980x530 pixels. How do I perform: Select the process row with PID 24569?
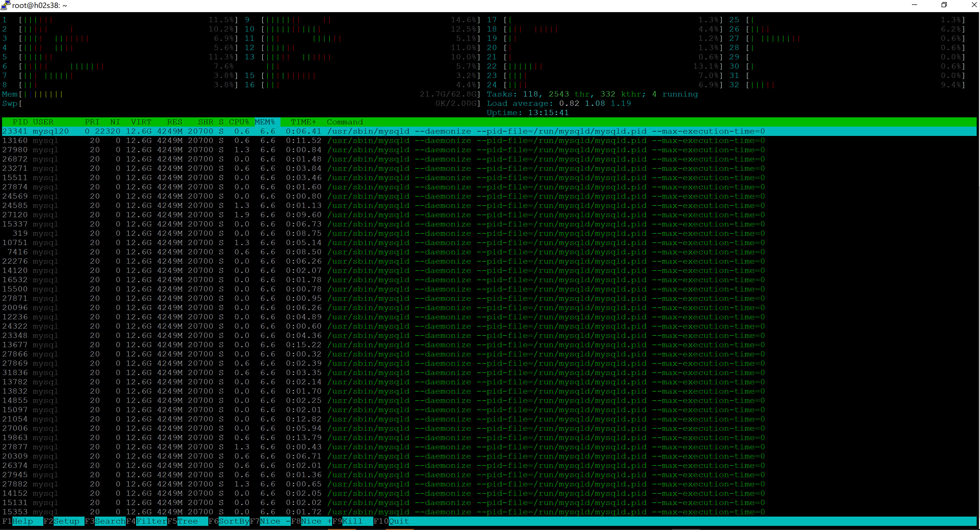[489, 196]
